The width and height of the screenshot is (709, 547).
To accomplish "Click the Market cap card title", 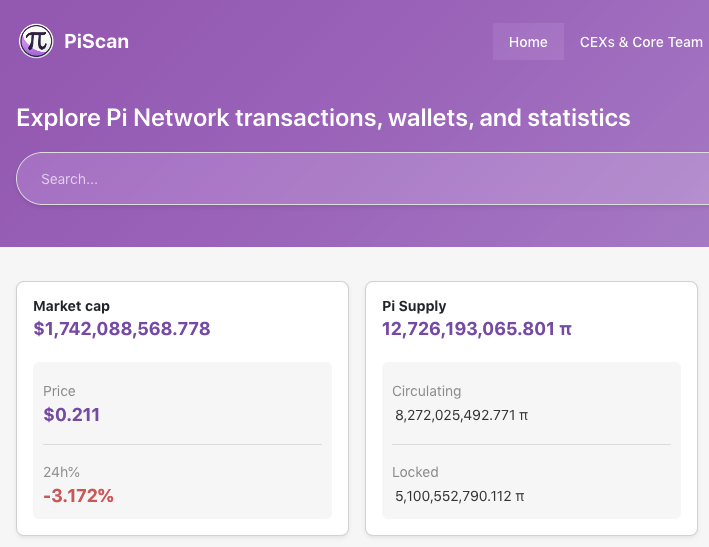I will pos(71,306).
